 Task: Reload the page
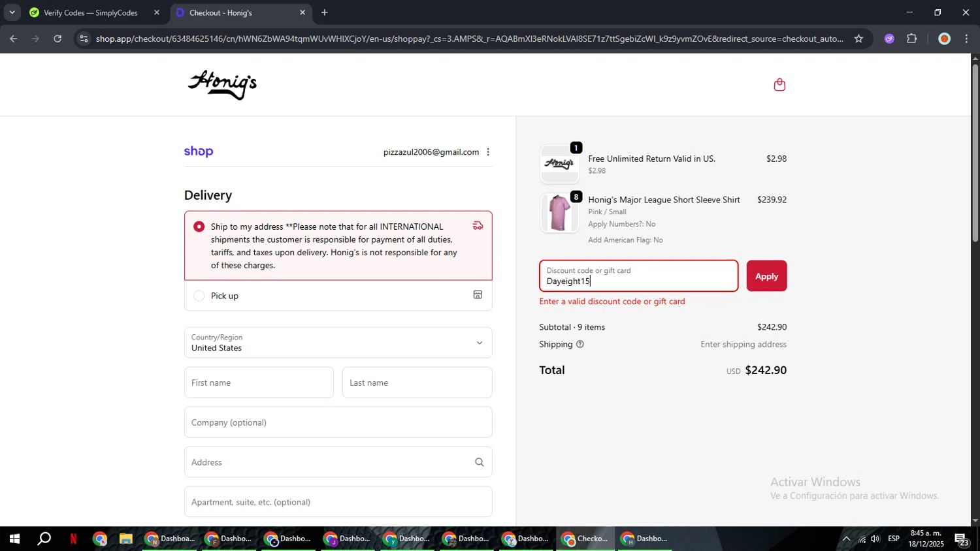click(x=57, y=39)
